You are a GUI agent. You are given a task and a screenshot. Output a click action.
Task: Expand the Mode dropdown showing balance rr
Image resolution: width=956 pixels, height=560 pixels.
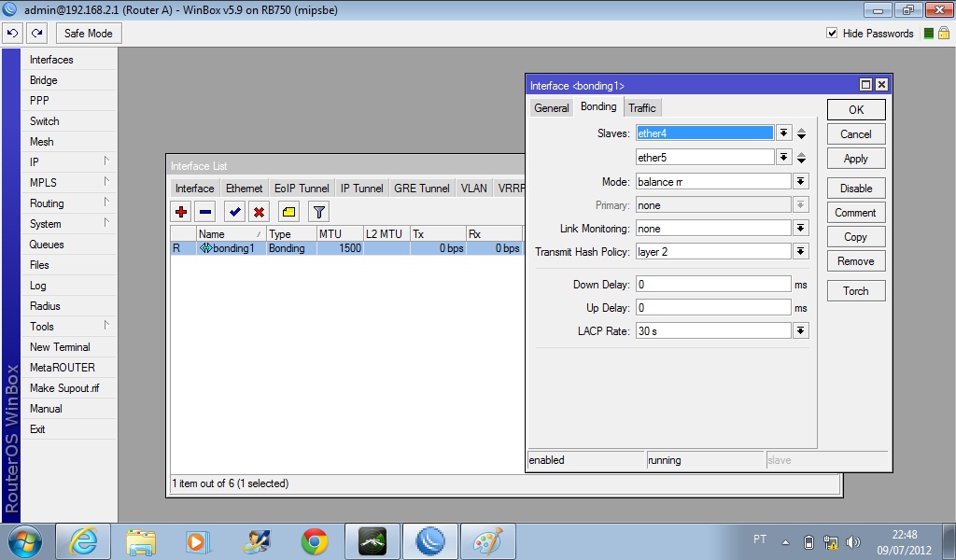pyautogui.click(x=800, y=181)
